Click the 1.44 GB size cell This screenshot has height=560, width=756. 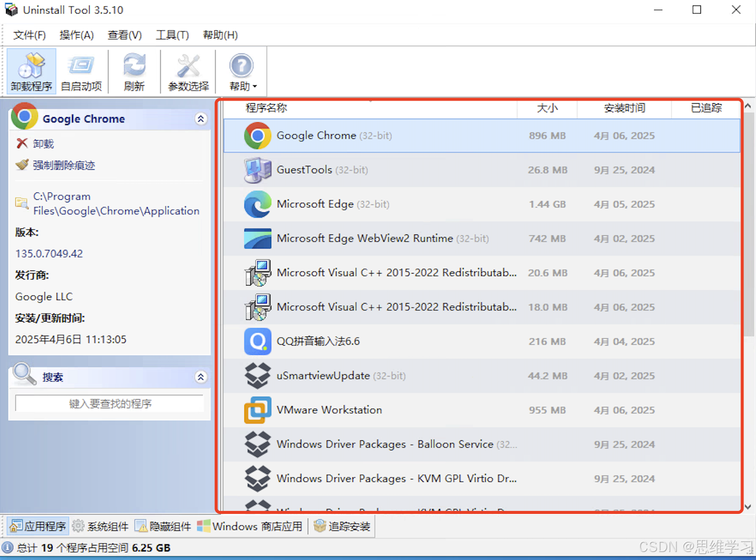[547, 204]
